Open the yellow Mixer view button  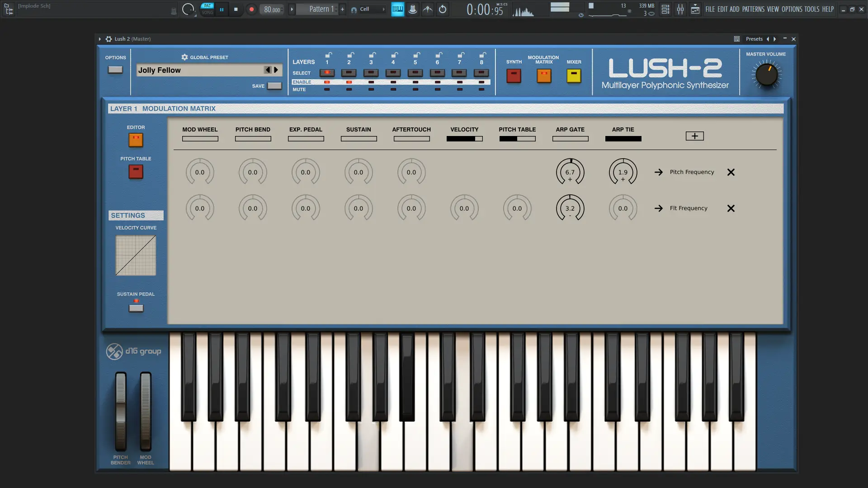[x=574, y=75]
